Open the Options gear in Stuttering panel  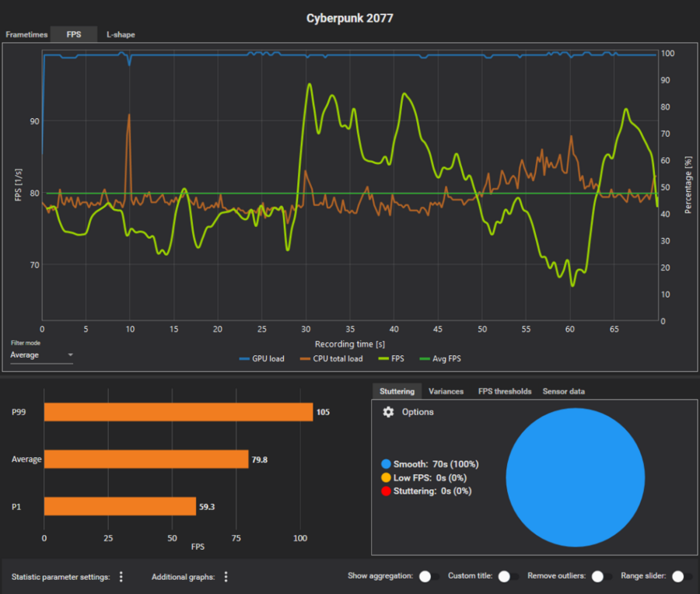(388, 412)
